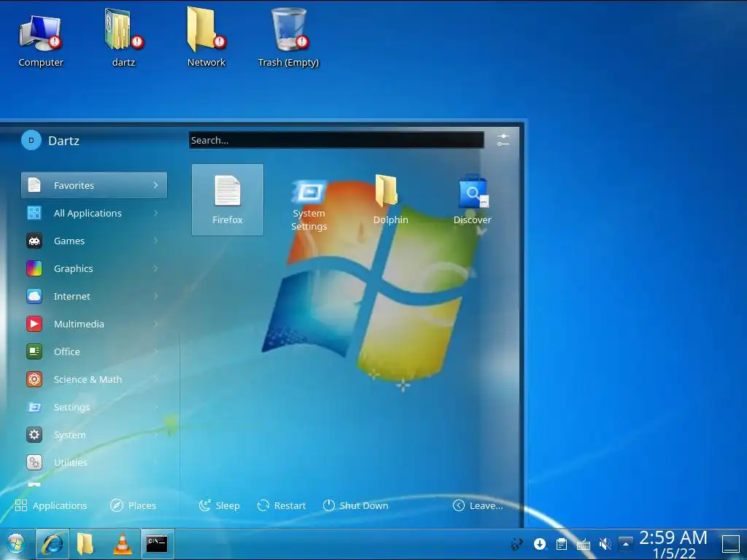This screenshot has height=560, width=747.
Task: Click the Restart button
Action: coord(282,505)
